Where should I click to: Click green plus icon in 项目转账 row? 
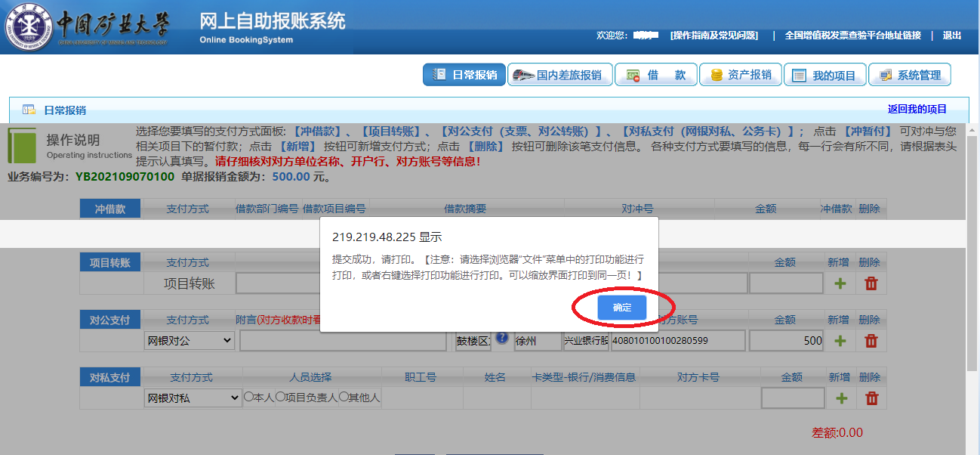click(840, 283)
